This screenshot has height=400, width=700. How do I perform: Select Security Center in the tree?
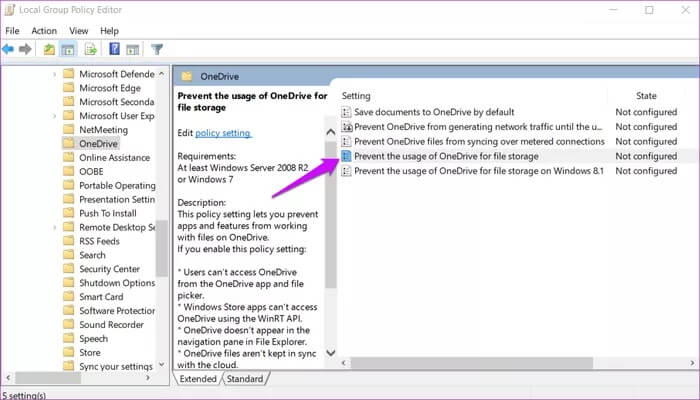click(109, 269)
